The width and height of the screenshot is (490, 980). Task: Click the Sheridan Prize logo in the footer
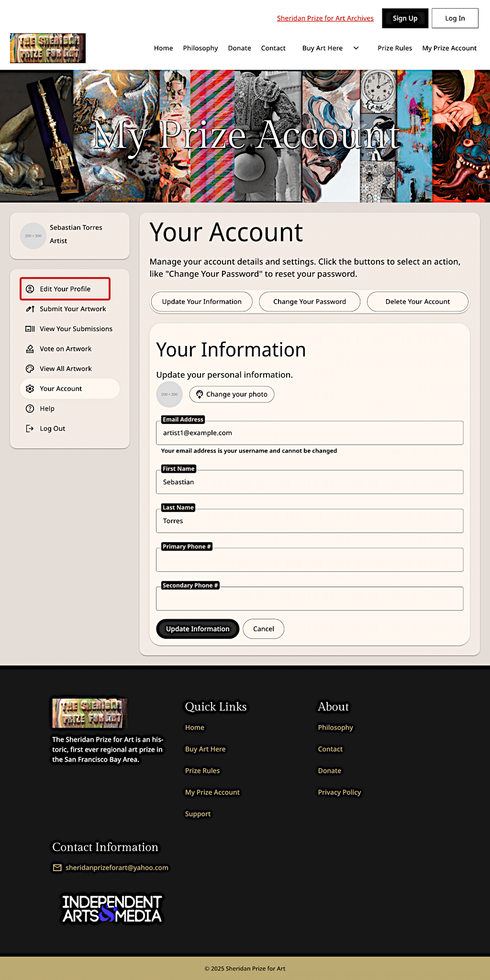tap(89, 713)
